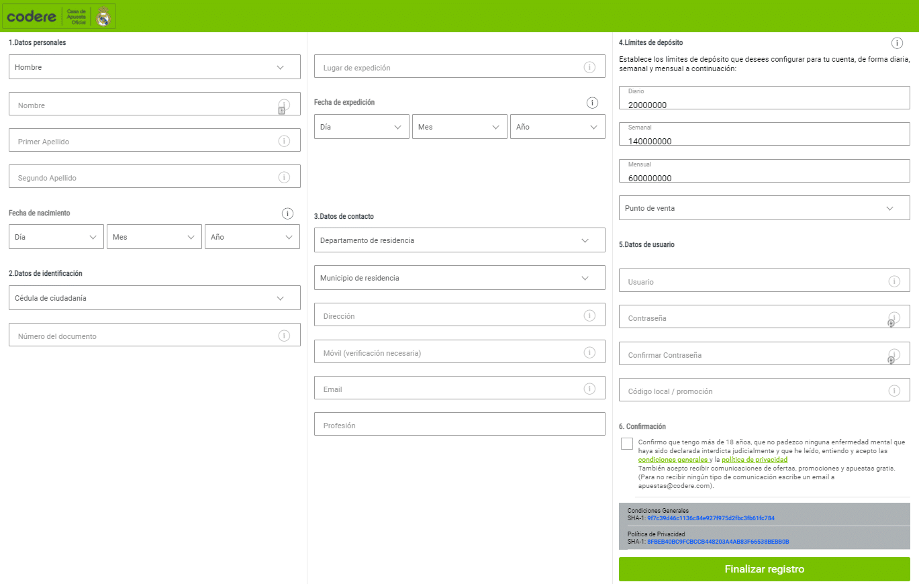Open the condiciones generales link
The width and height of the screenshot is (919, 588).
[x=673, y=458]
